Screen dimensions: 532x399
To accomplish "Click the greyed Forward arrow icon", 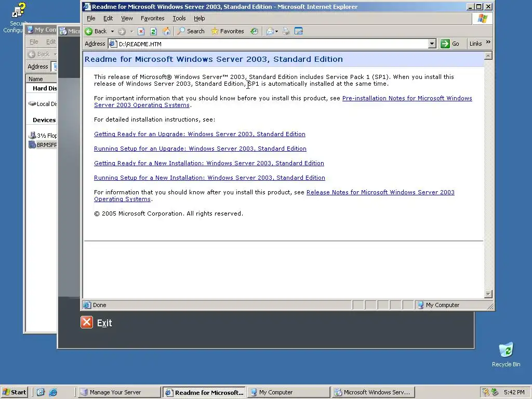I will click(122, 31).
